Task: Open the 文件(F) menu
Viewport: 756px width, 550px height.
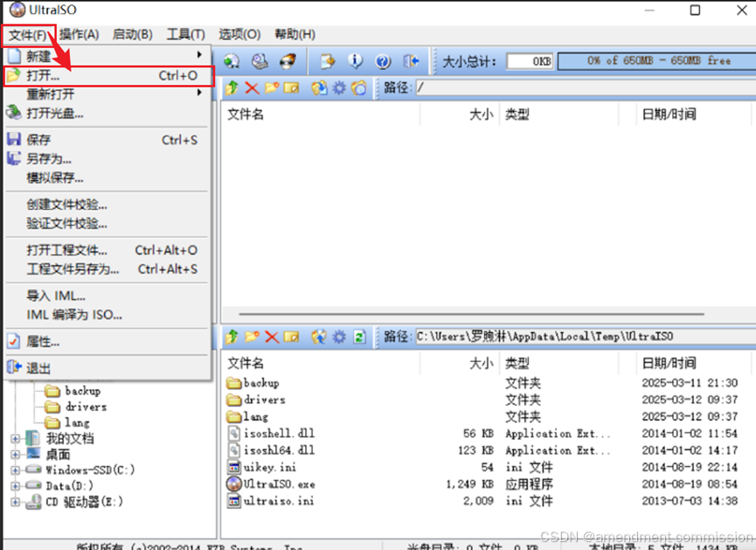Action: 27,35
